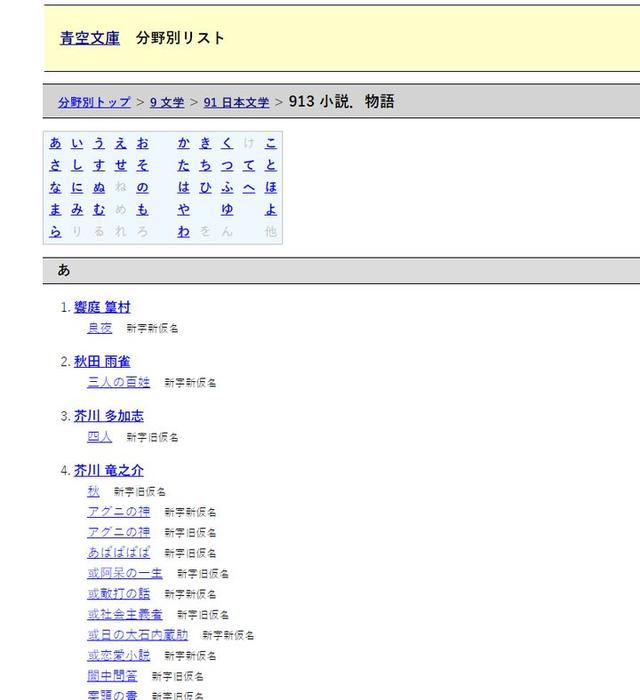Go to the な index link

(55, 187)
